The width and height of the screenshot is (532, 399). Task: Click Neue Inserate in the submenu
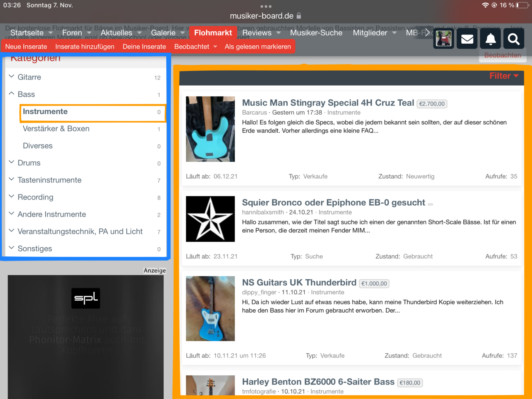coord(26,47)
